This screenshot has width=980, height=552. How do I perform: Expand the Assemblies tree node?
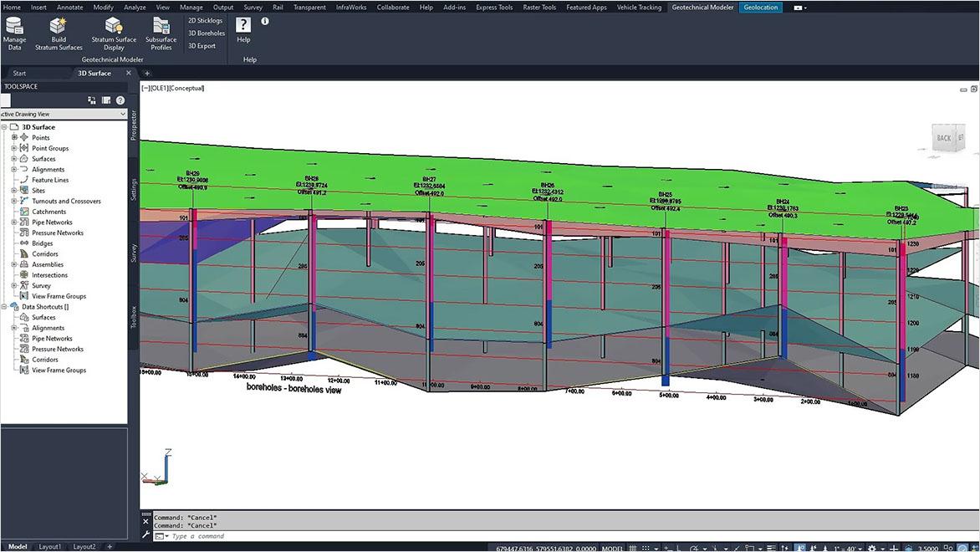point(13,264)
